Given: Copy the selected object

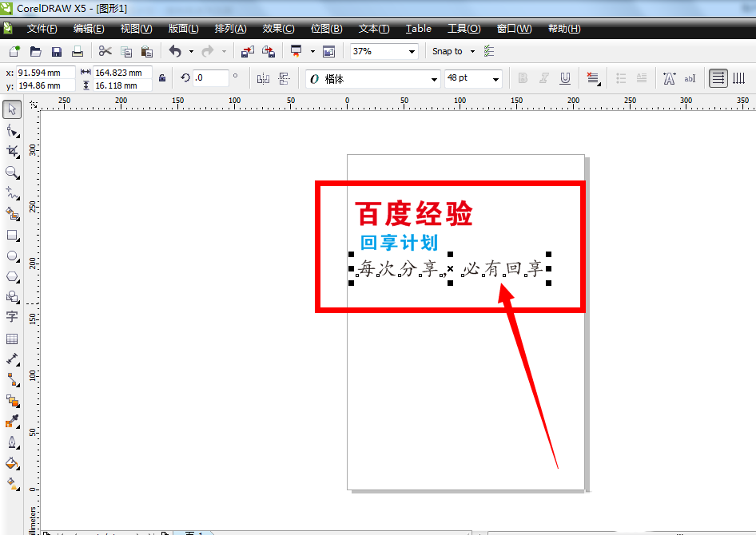Looking at the screenshot, I should point(126,51).
